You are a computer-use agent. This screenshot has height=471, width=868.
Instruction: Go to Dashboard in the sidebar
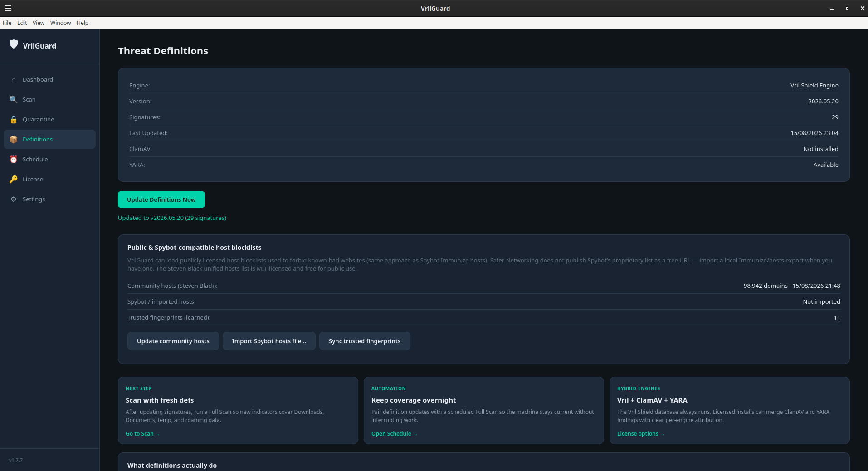coord(49,79)
